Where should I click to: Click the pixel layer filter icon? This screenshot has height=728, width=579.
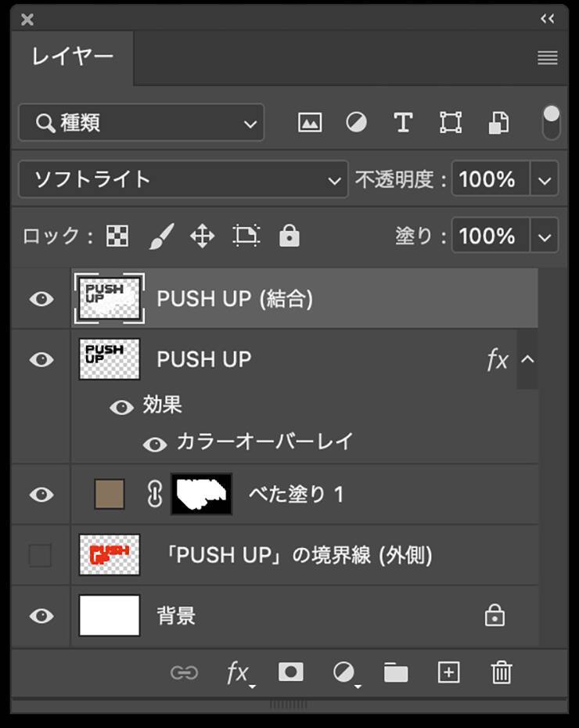(x=310, y=122)
